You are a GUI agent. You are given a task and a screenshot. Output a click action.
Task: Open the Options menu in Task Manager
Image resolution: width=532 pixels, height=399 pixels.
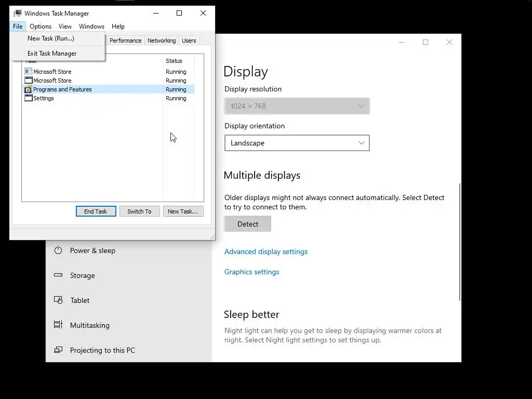click(41, 26)
